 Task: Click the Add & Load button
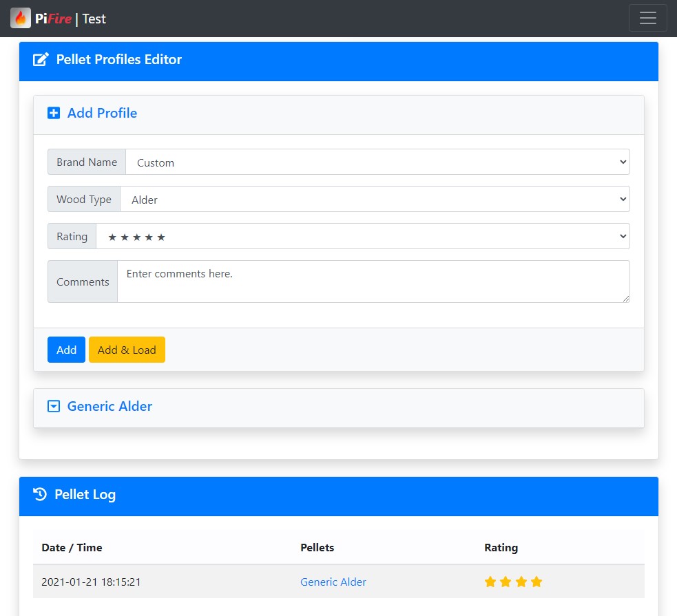tap(127, 349)
